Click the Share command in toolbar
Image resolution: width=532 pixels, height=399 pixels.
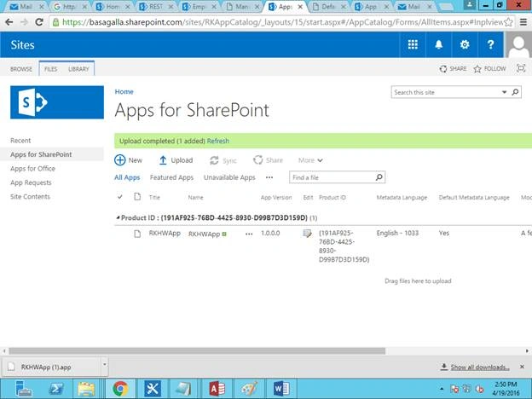(268, 160)
